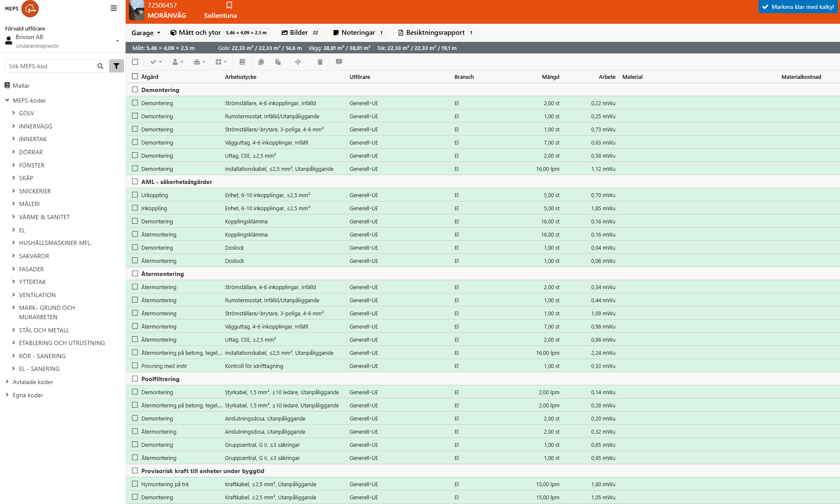
Task: Click Markera klar med kalkyl button
Action: (x=798, y=7)
